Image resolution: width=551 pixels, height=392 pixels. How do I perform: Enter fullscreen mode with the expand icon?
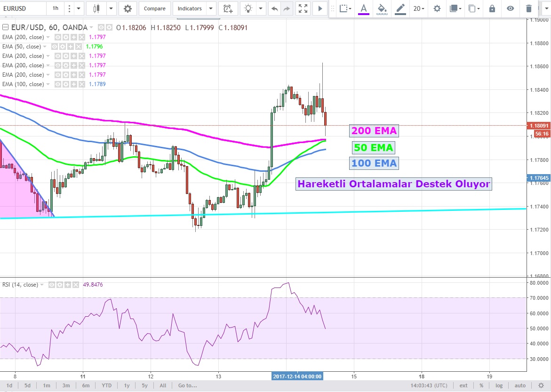click(x=303, y=8)
